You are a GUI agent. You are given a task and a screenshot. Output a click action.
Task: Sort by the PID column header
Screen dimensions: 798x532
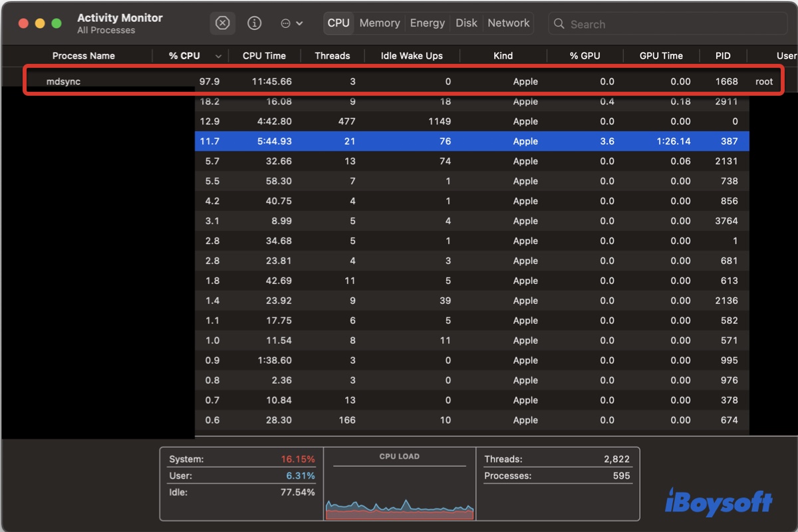coord(723,56)
